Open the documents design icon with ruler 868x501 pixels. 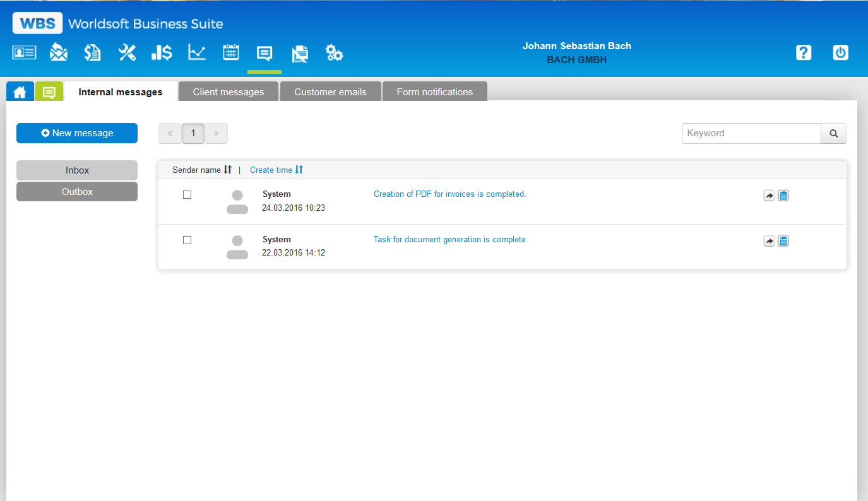tap(300, 54)
